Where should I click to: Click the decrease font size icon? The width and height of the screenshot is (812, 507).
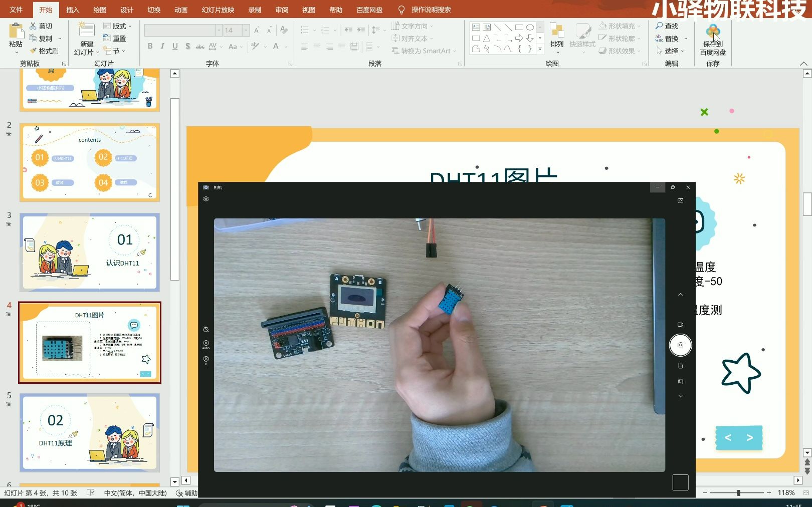coord(269,31)
